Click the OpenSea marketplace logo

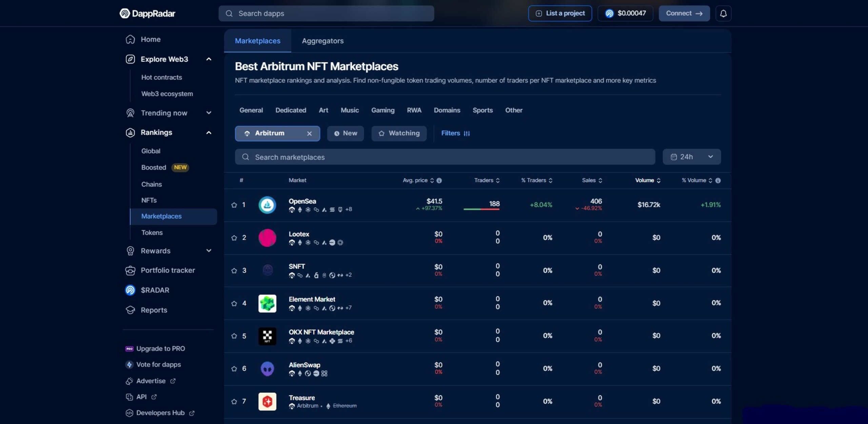(x=267, y=205)
